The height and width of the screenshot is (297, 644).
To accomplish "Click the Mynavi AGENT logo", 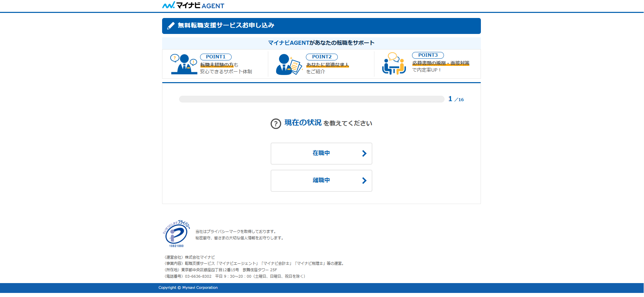I will [x=193, y=5].
